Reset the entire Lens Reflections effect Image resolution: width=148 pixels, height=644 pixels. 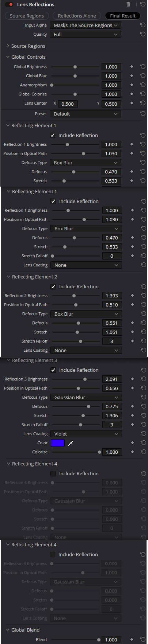pyautogui.click(x=143, y=4)
